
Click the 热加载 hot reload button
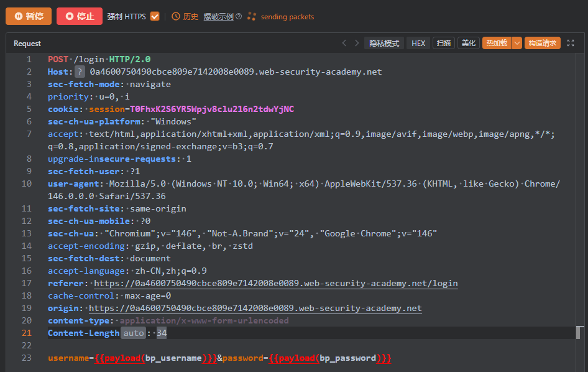(x=496, y=43)
